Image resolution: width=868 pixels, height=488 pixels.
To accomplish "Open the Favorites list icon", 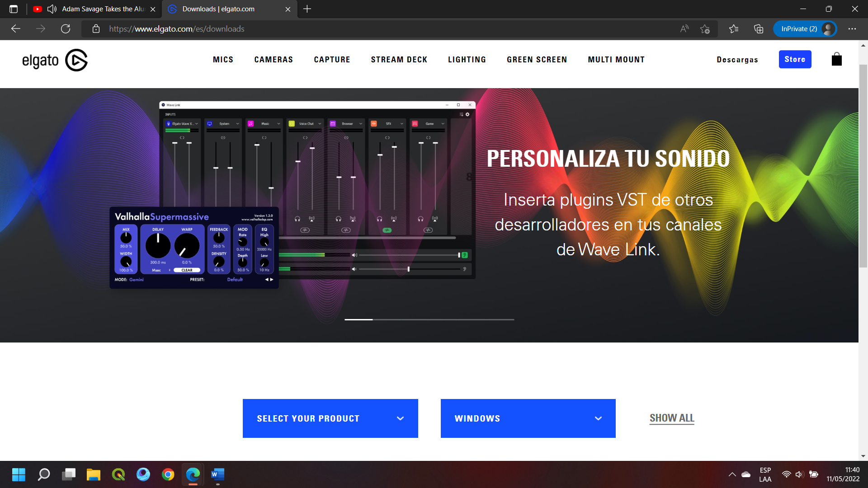I will (x=734, y=29).
